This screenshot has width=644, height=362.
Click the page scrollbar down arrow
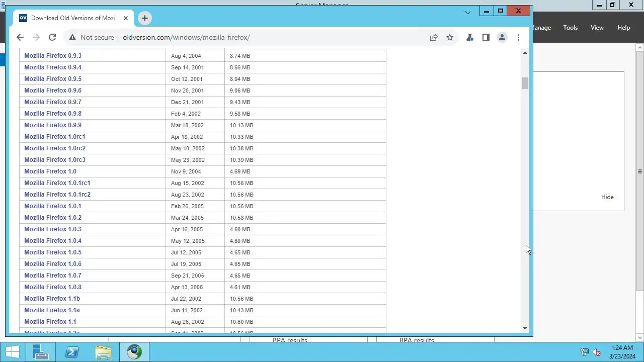tap(525, 328)
